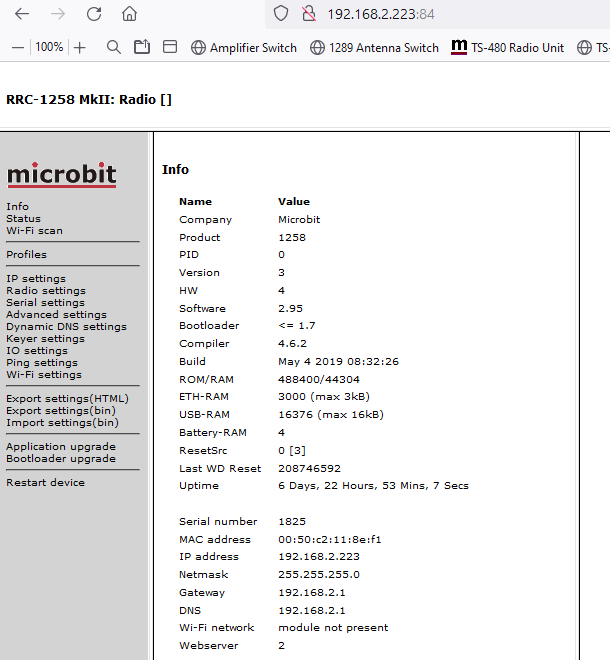Open the Profiles link
The height and width of the screenshot is (660, 610).
tap(27, 255)
